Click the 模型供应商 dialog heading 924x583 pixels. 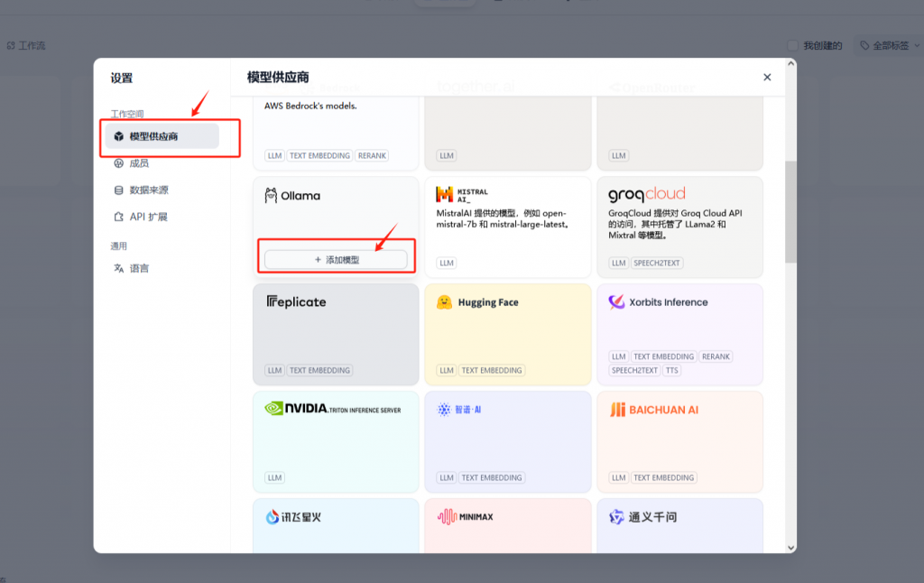coord(278,78)
